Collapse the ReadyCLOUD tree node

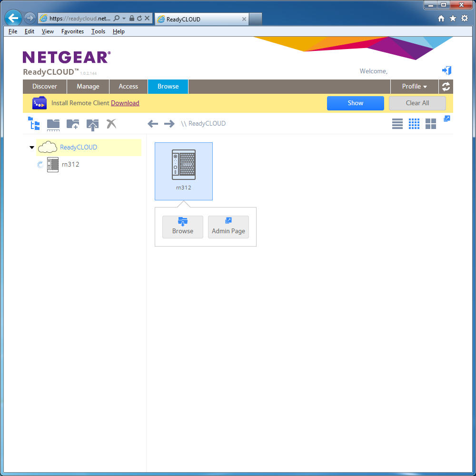click(31, 148)
